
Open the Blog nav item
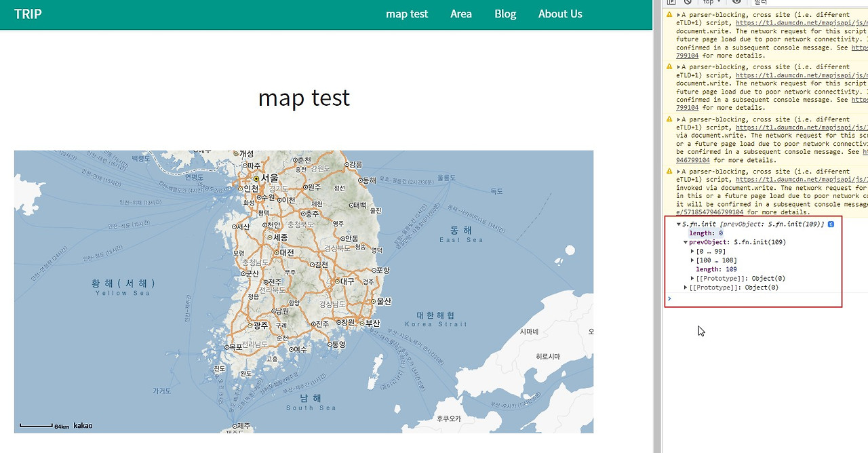(x=505, y=14)
